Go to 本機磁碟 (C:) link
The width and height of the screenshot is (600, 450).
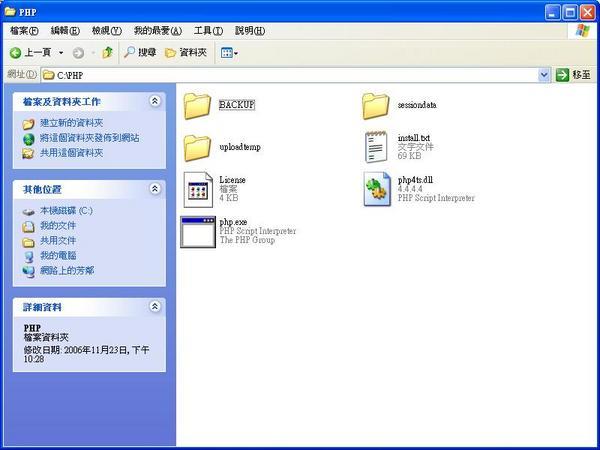pyautogui.click(x=66, y=210)
